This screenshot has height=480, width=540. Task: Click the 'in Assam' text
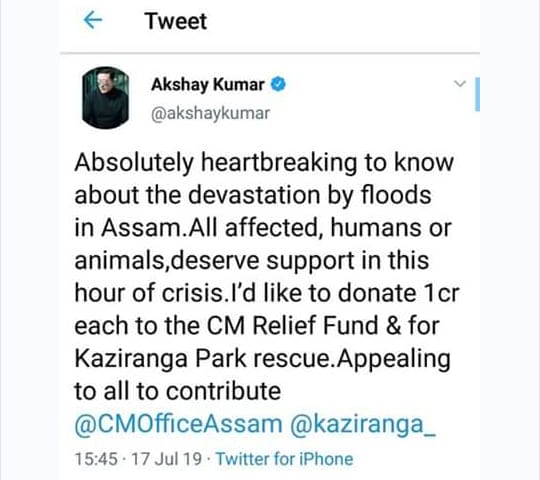point(127,228)
